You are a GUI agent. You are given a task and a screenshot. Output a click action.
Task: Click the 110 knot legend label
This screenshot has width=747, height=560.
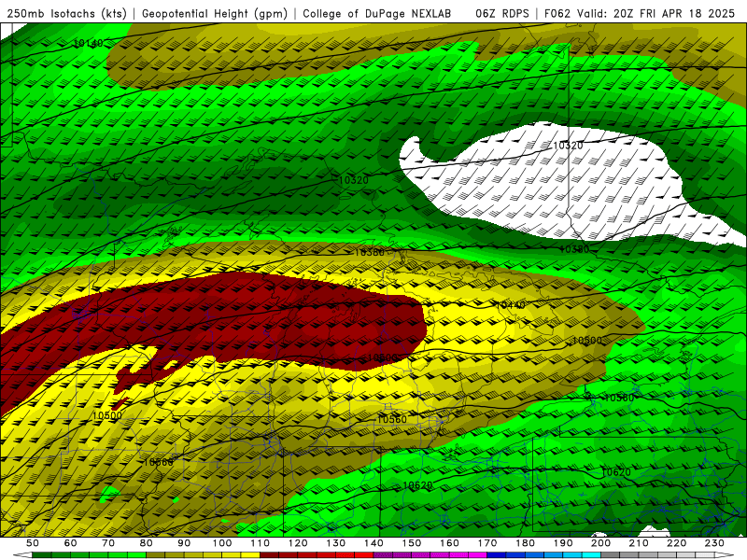[x=261, y=543]
